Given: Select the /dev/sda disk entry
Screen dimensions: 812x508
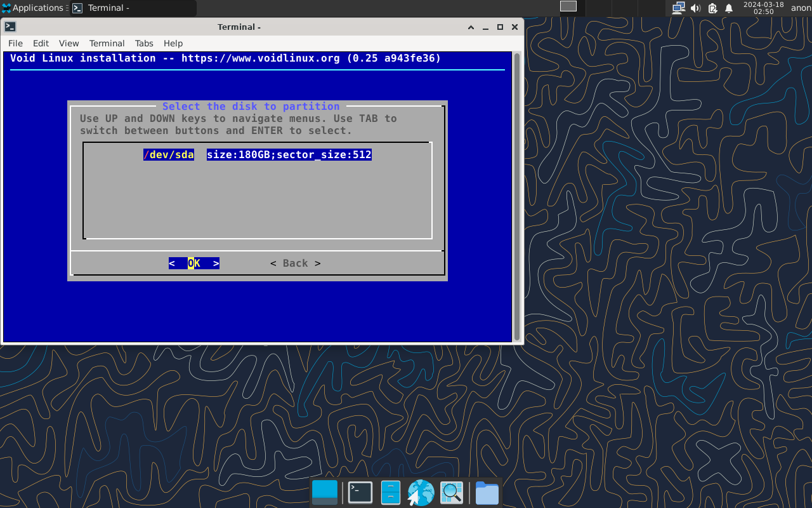Looking at the screenshot, I should (169, 155).
